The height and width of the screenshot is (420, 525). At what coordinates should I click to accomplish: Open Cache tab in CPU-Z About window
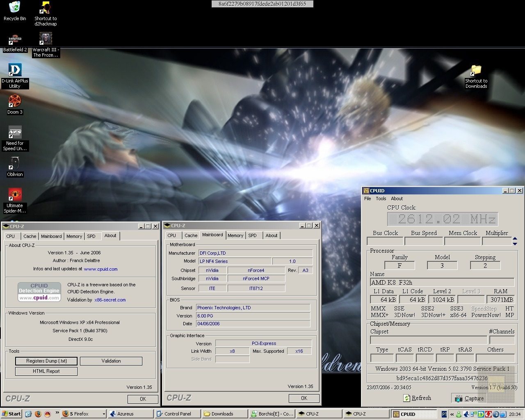30,236
